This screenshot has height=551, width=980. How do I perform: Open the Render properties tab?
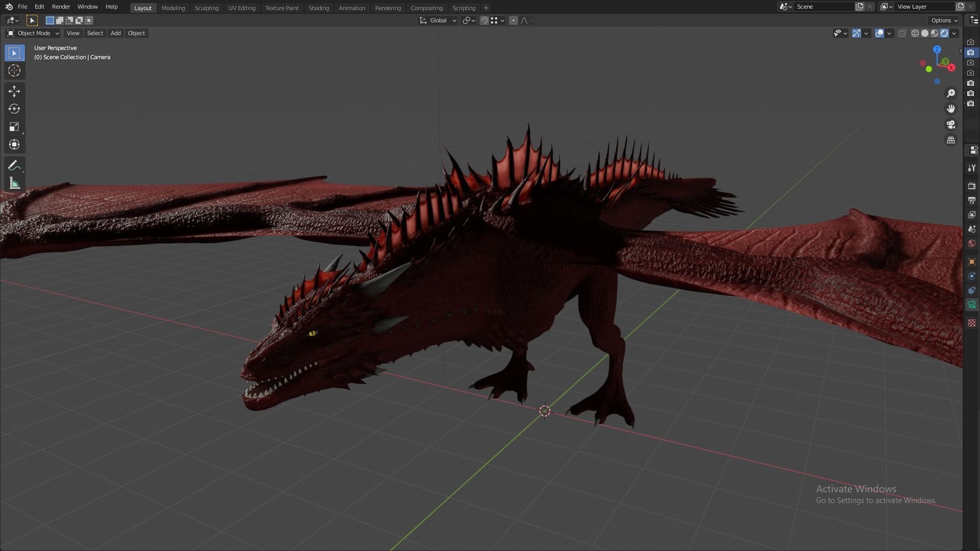972,186
